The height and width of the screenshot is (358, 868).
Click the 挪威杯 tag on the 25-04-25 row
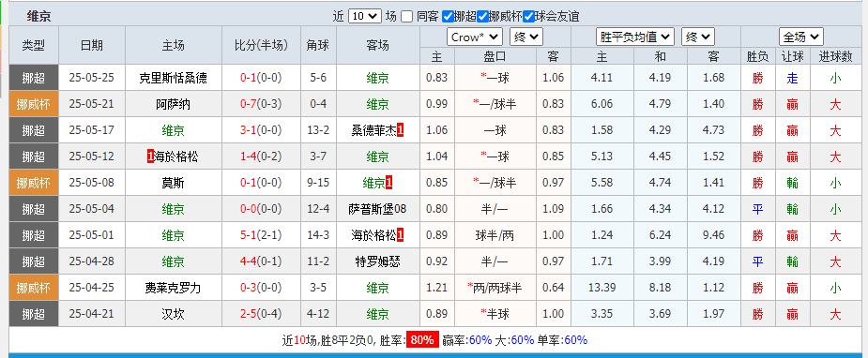point(34,288)
